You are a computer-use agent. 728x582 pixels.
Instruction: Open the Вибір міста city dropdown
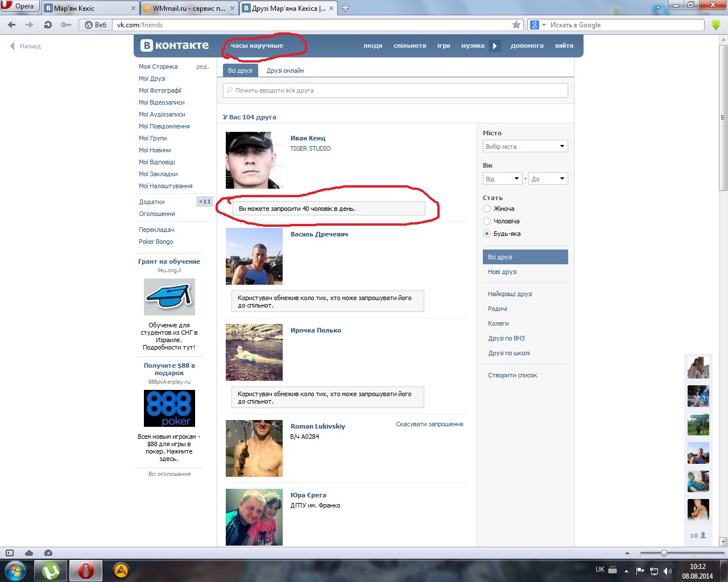(x=526, y=147)
